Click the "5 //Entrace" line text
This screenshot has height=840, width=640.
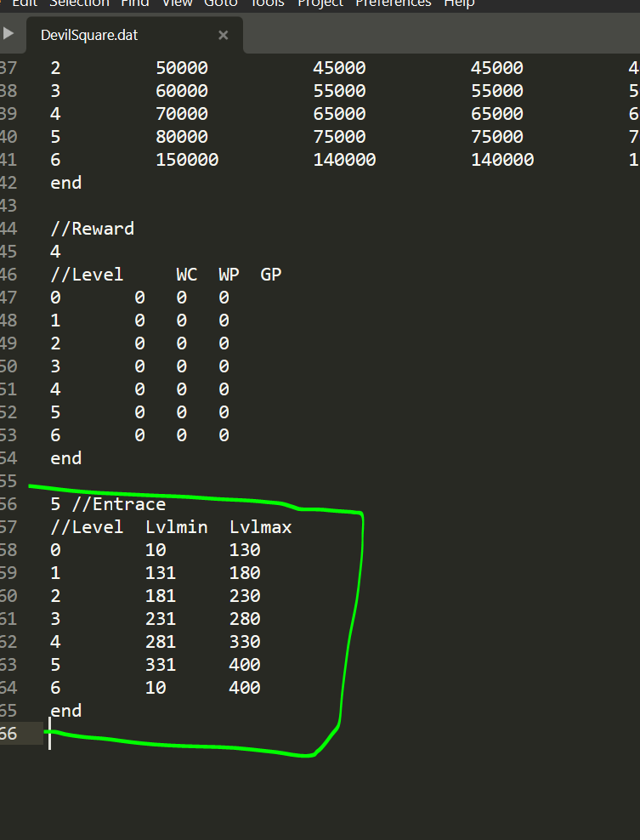(x=108, y=504)
